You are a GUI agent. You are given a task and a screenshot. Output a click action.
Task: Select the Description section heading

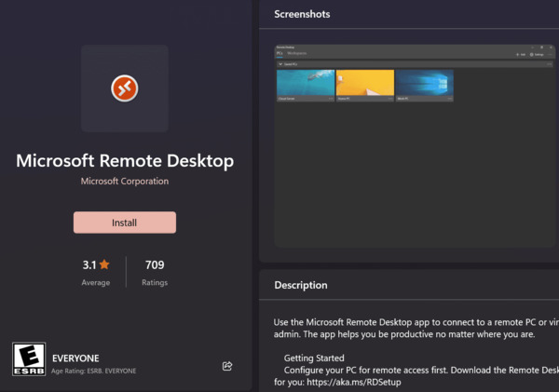click(301, 285)
